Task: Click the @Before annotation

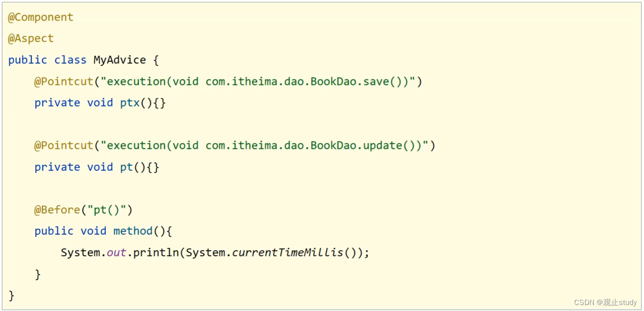Action: coord(57,210)
